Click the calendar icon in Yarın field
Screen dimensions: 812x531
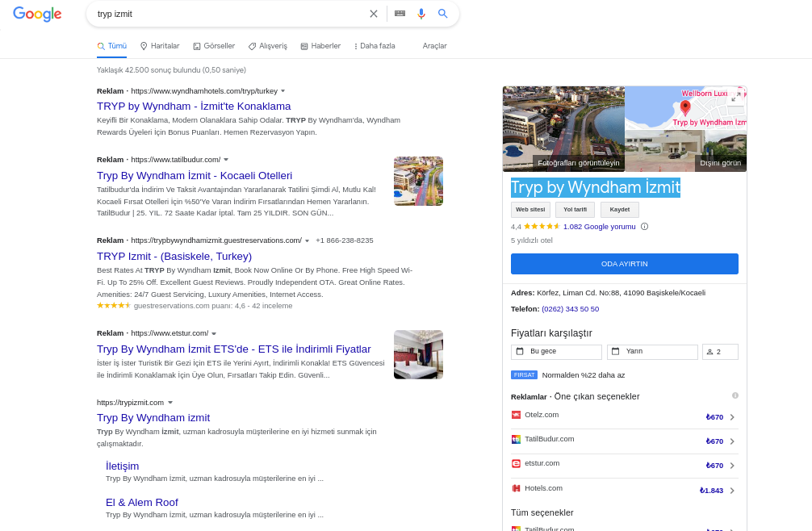(616, 351)
